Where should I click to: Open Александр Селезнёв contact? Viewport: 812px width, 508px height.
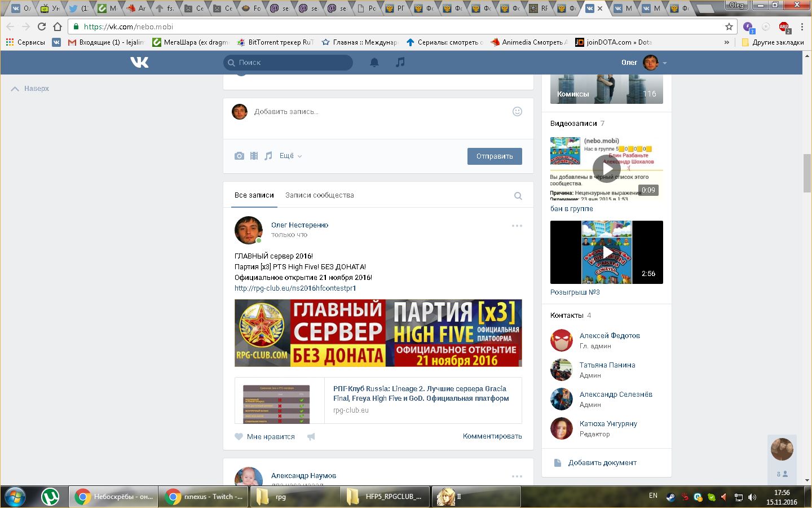[616, 395]
